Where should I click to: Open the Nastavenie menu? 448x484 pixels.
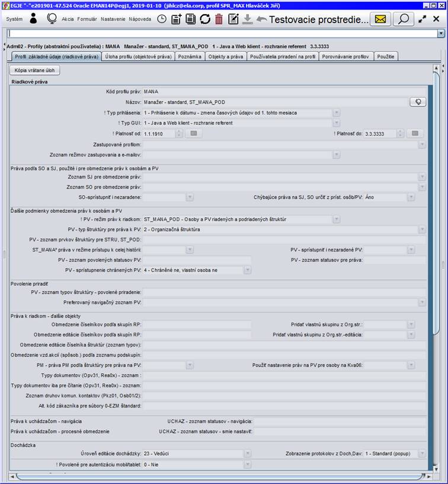[113, 19]
